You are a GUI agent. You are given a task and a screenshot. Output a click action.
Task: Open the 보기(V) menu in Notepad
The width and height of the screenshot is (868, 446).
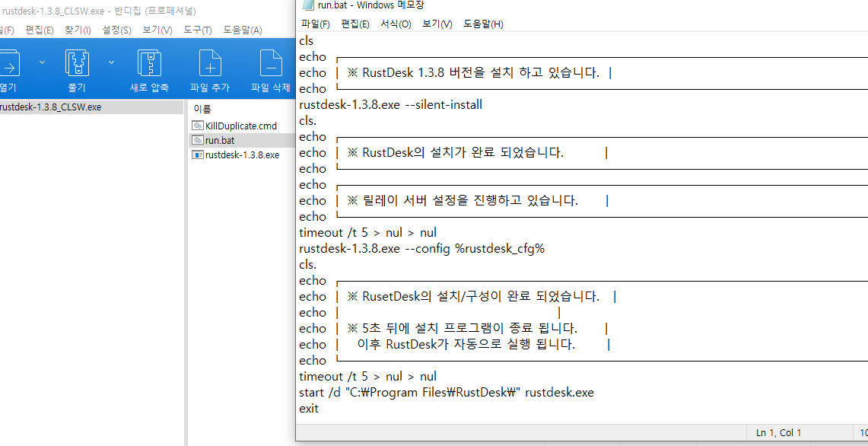[x=437, y=24]
